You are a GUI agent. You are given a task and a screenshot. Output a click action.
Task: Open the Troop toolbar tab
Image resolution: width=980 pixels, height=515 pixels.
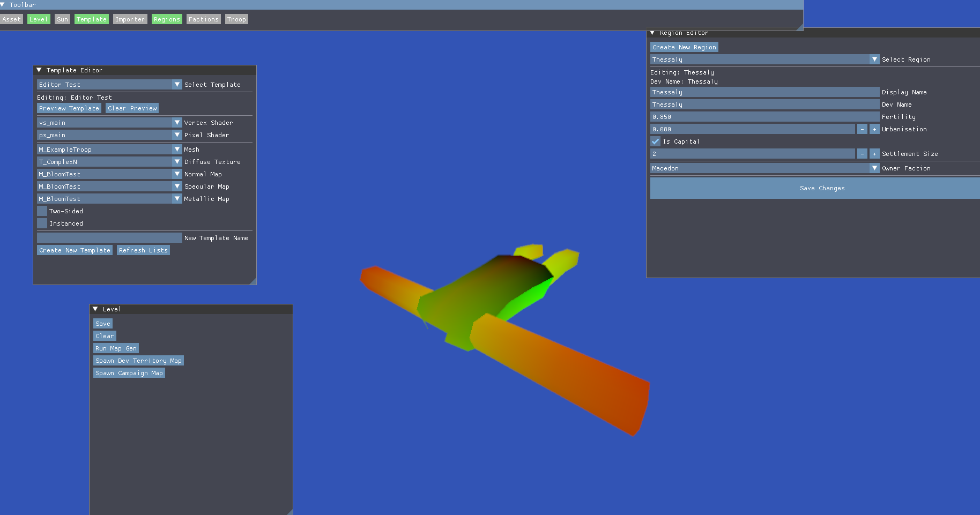click(236, 19)
